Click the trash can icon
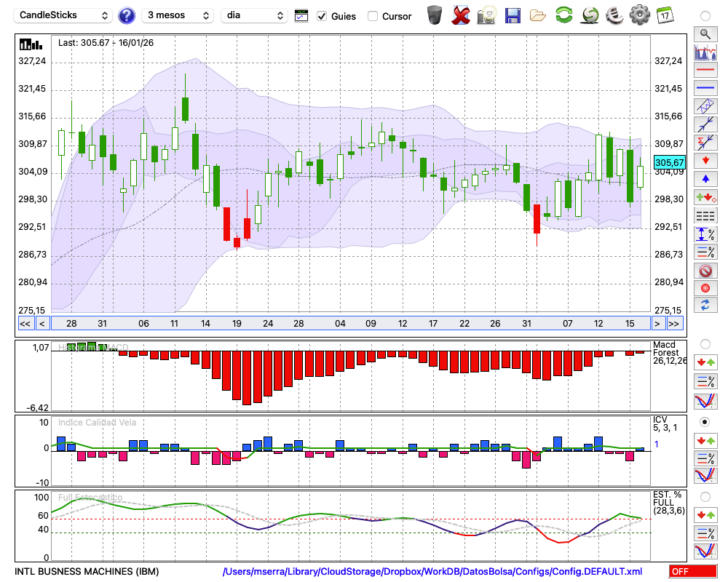The image size is (728, 582). 435,15
